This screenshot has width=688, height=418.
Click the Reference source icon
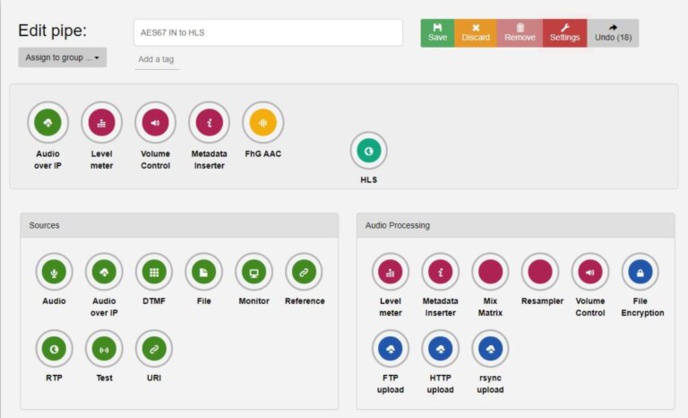click(x=304, y=271)
